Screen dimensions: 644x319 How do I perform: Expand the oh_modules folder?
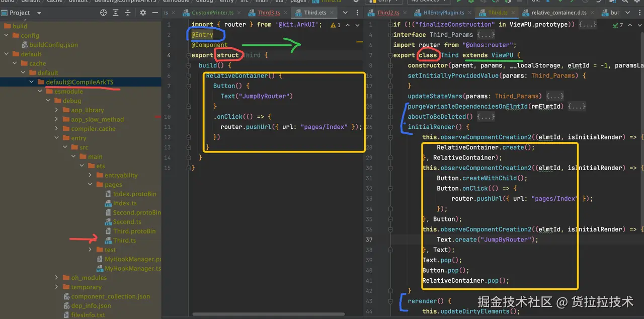[x=57, y=278]
